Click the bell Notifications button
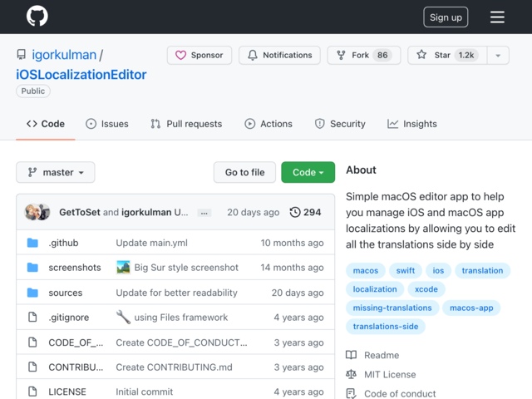This screenshot has height=399, width=532. click(x=279, y=55)
